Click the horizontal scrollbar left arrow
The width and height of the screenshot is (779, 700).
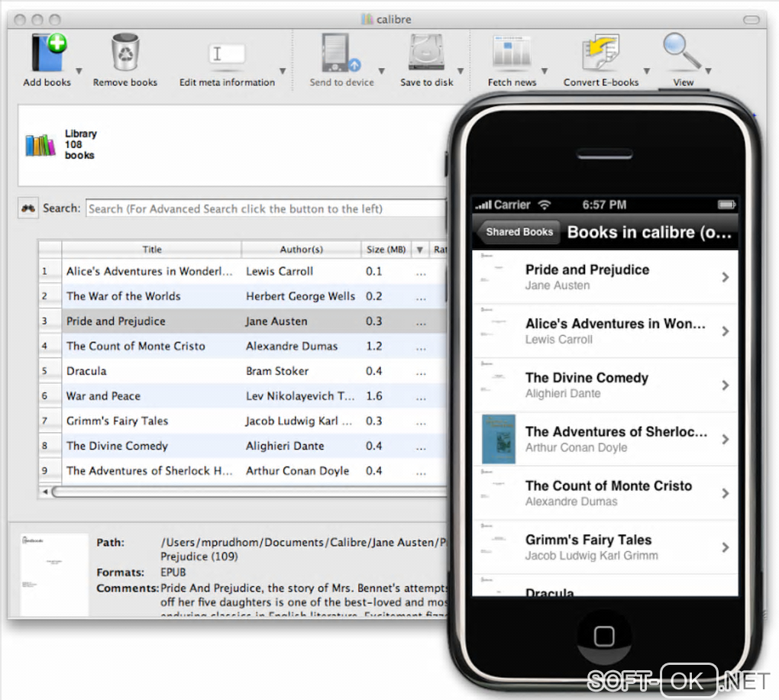click(45, 492)
